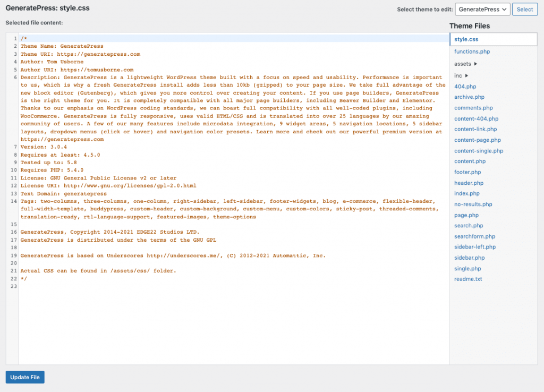Open footer.php in the file list
The width and height of the screenshot is (544, 392).
pyautogui.click(x=467, y=172)
